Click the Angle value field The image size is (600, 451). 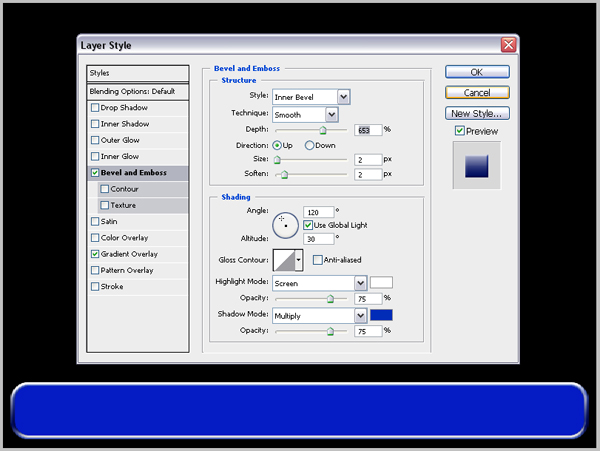[x=318, y=212]
